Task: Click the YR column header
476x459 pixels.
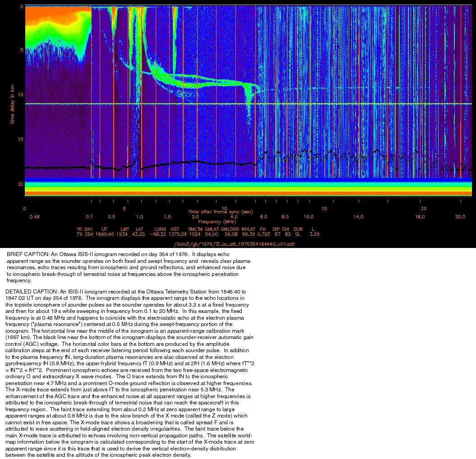Action: click(79, 229)
